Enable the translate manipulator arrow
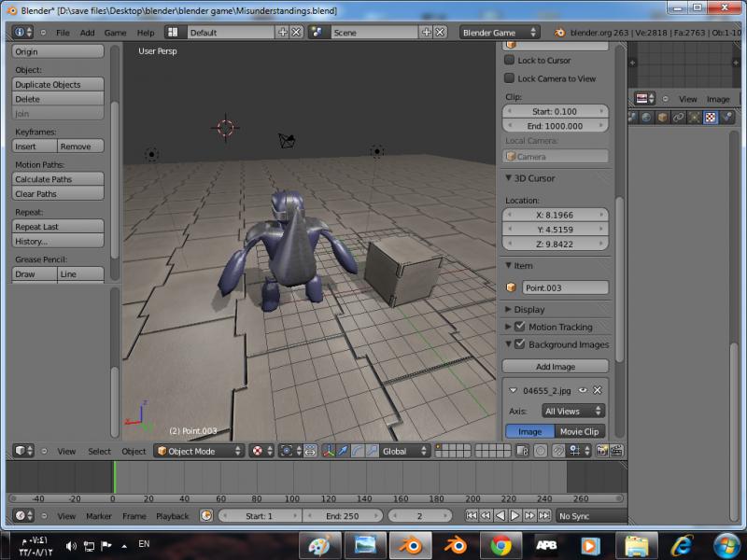This screenshot has width=747, height=560. [343, 451]
